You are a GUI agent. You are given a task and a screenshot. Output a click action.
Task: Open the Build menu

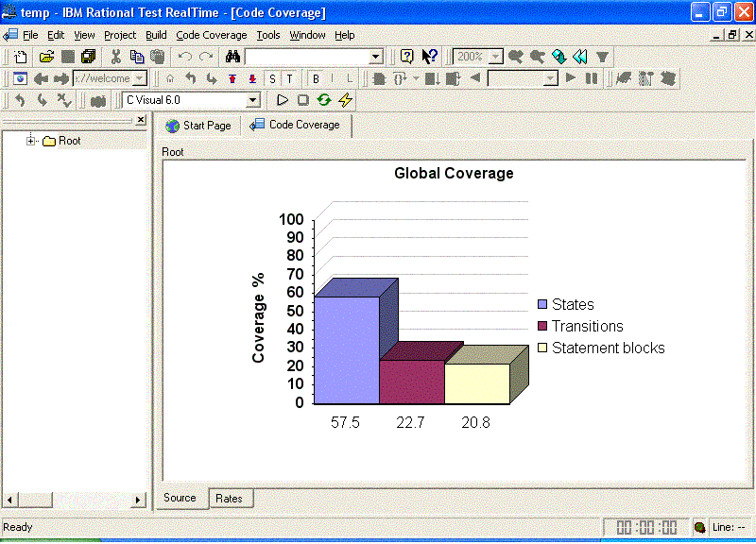[156, 35]
